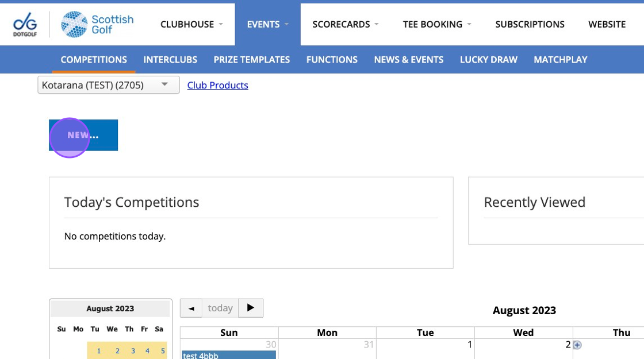This screenshot has height=359, width=644.
Task: Click the DotGolf logo
Action: pyautogui.click(x=25, y=25)
